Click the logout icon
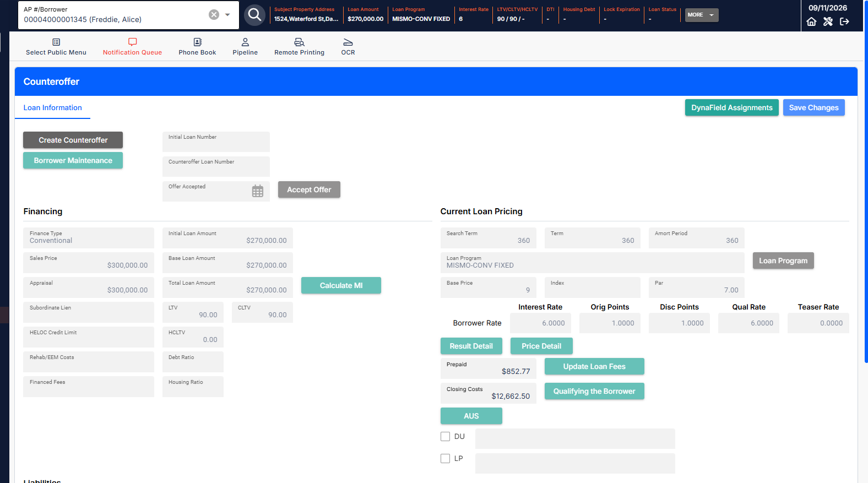868x483 pixels. coord(844,21)
